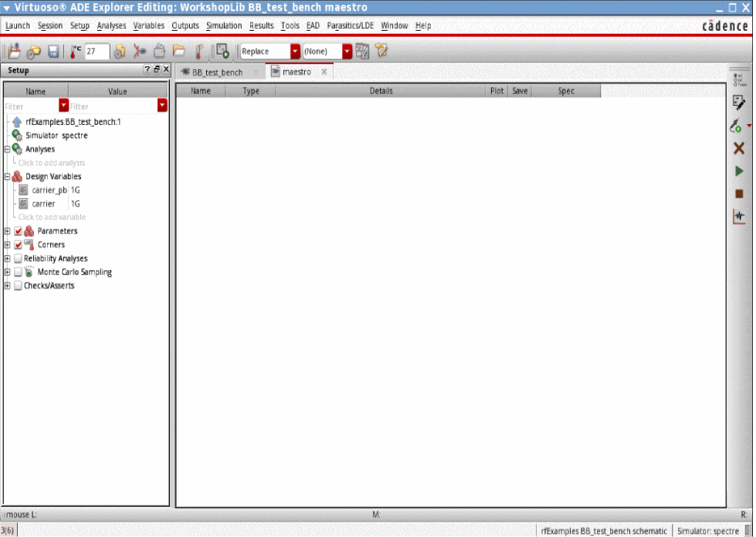Click the Spec column header

(x=566, y=90)
